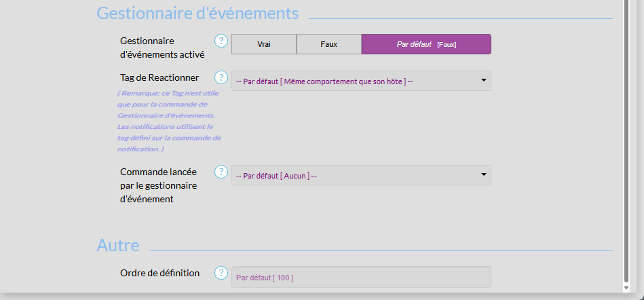
Task: Focus the Ordre de définition input field
Action: coord(361,277)
